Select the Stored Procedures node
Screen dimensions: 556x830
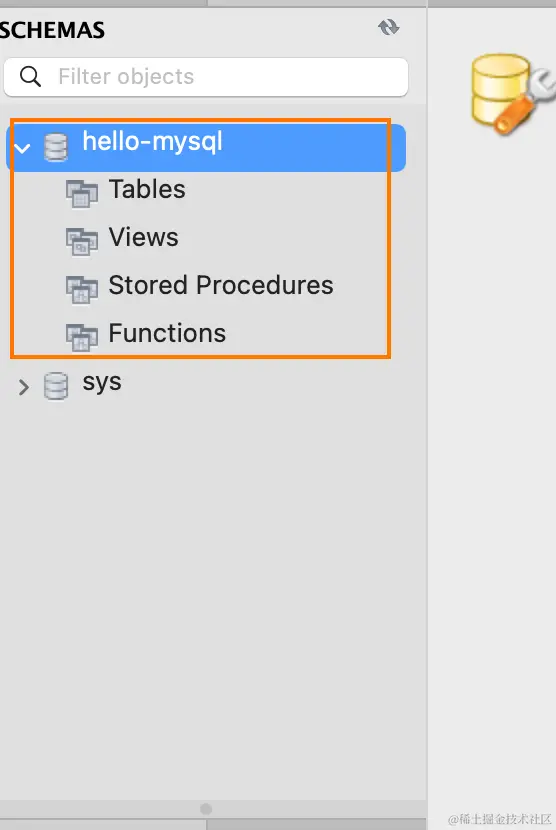[221, 285]
